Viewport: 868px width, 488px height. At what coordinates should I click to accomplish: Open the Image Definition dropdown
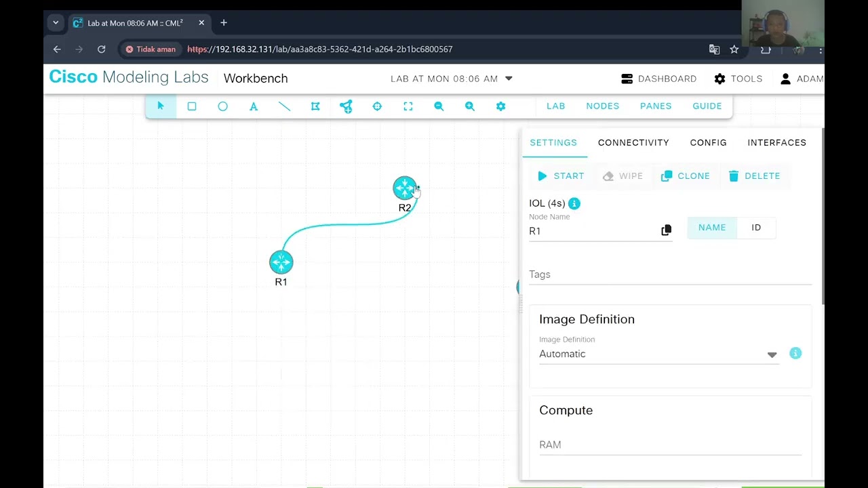pyautogui.click(x=658, y=354)
